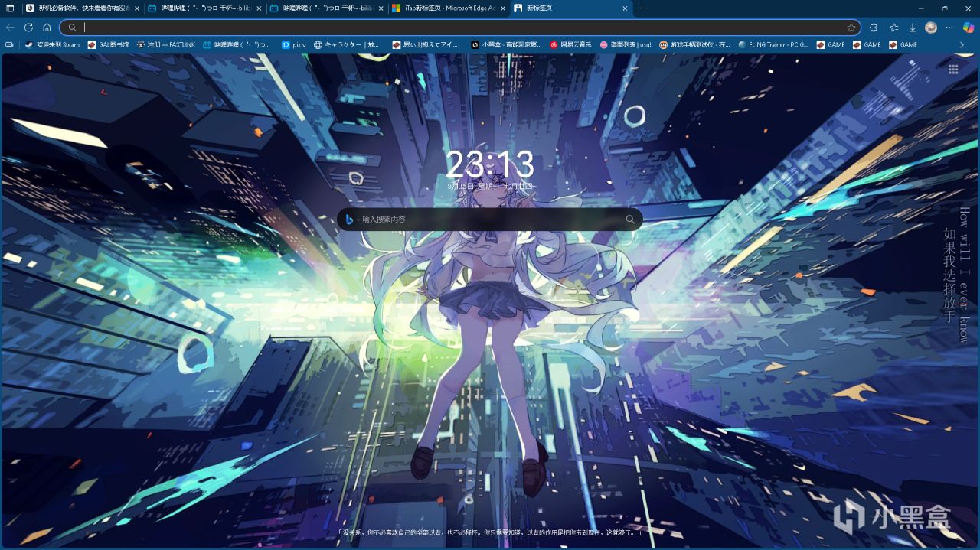Open the pixiv bookmark
Screen dimensions: 980x550
pos(294,44)
